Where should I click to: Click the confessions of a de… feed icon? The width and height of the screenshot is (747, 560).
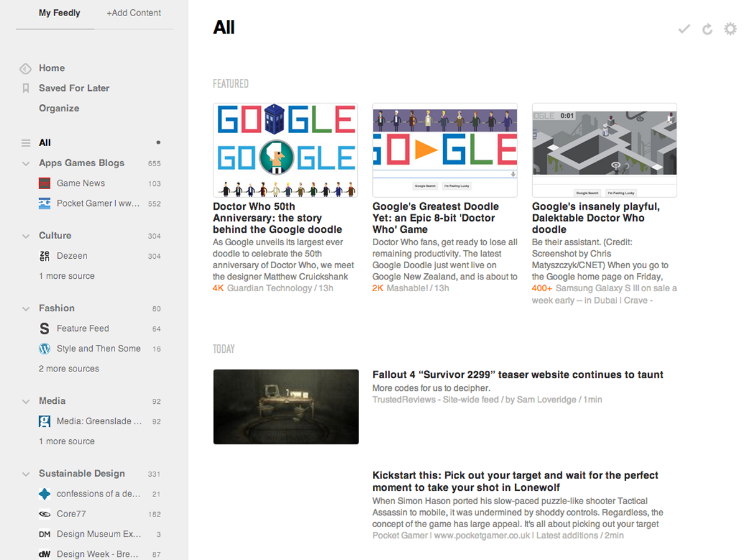pos(44,494)
